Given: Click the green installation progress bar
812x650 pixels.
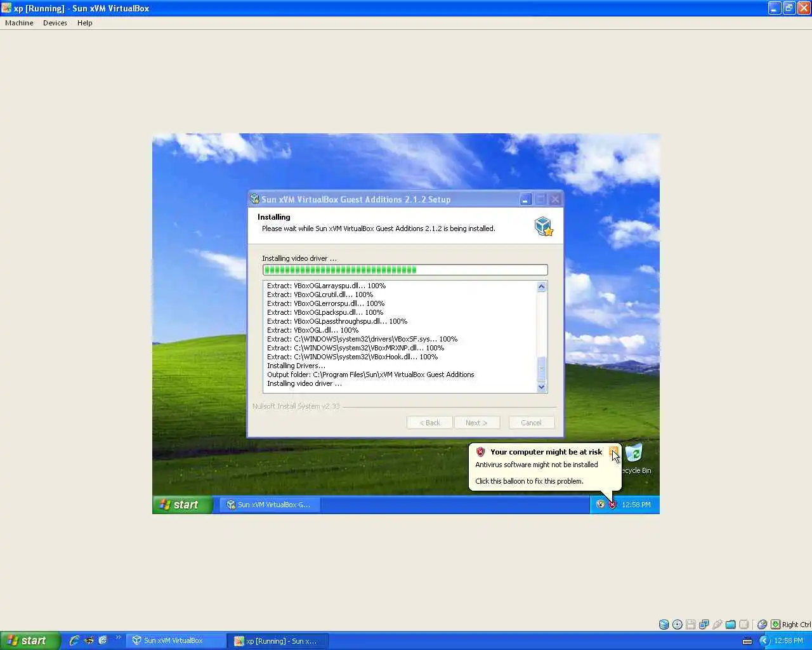Looking at the screenshot, I should [405, 270].
